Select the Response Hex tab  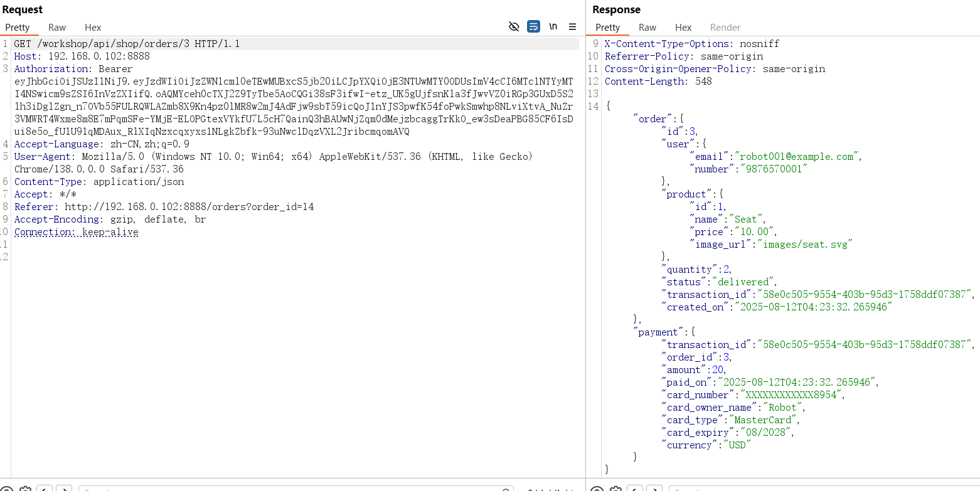click(x=683, y=27)
